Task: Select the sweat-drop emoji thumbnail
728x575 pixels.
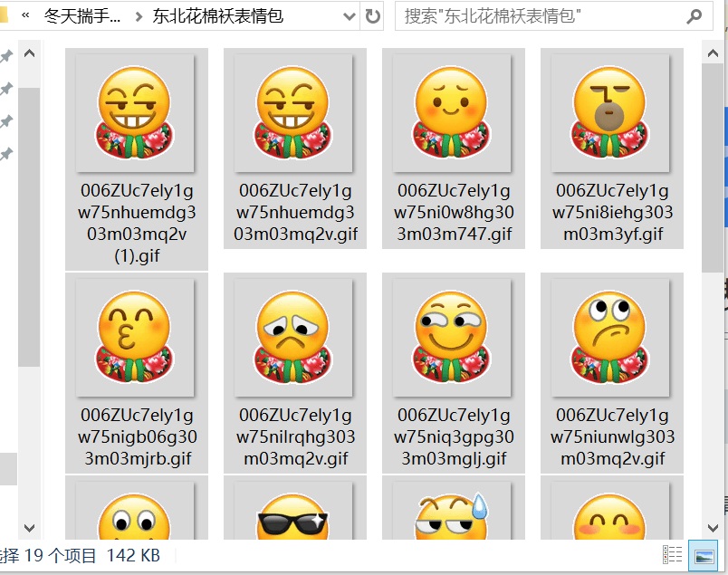Action: tap(452, 511)
